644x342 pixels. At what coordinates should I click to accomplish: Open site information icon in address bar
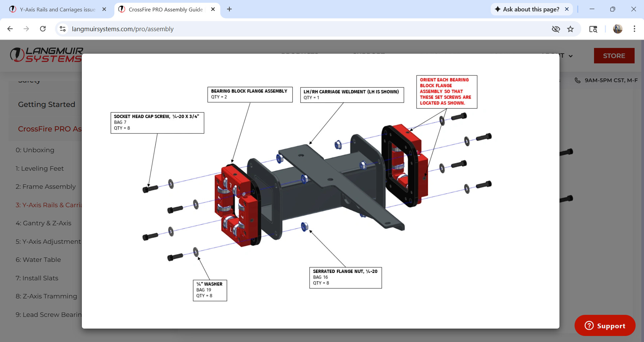point(63,29)
